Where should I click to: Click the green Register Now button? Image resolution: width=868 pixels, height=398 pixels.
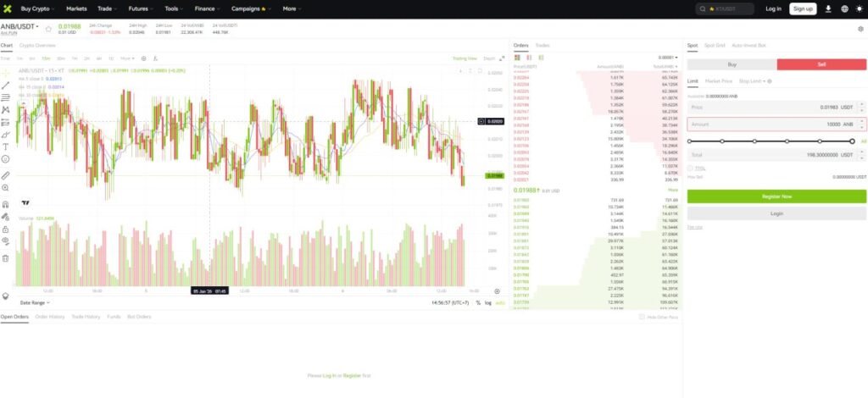(x=776, y=196)
